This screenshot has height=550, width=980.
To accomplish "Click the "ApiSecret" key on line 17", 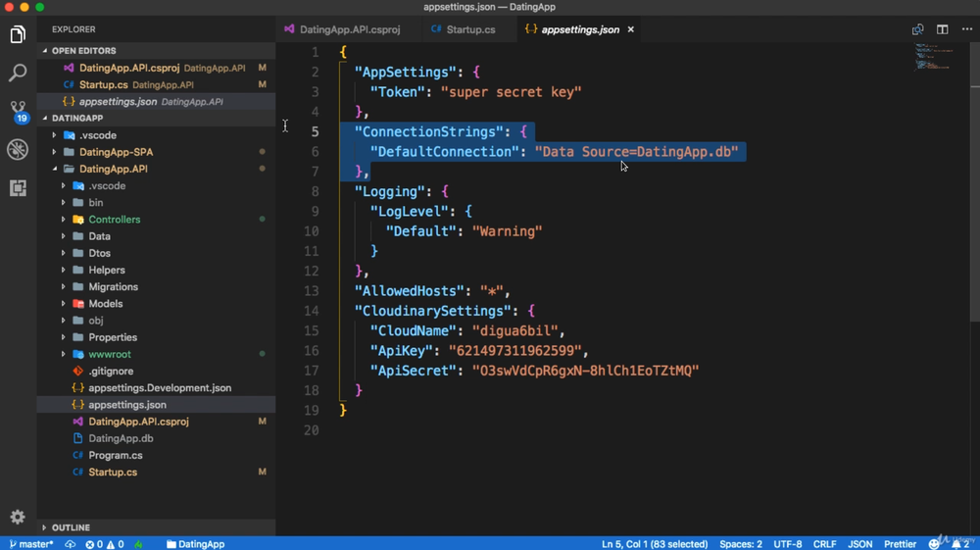I will tap(413, 371).
